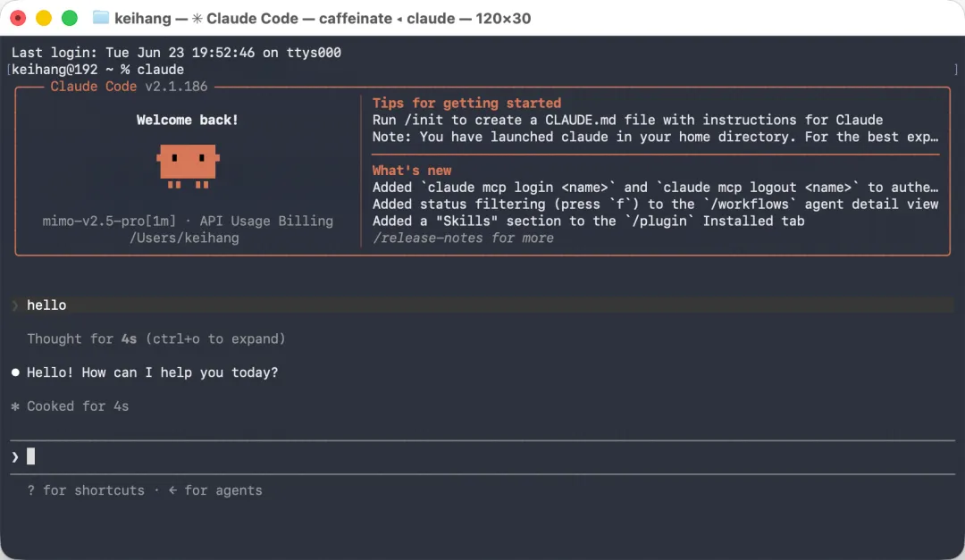This screenshot has width=965, height=560.
Task: Click the 'Last login: Tue Jun 23' line
Action: pyautogui.click(x=176, y=53)
